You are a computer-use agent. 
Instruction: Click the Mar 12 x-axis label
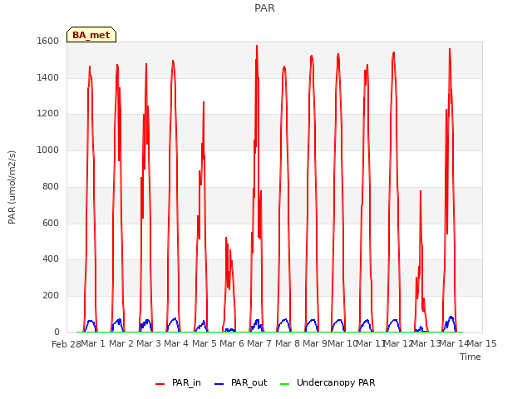pyautogui.click(x=398, y=343)
